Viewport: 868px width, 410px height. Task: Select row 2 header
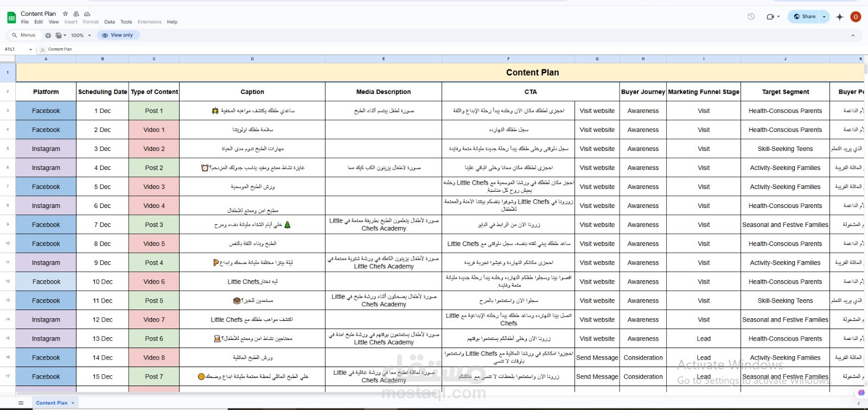point(8,92)
